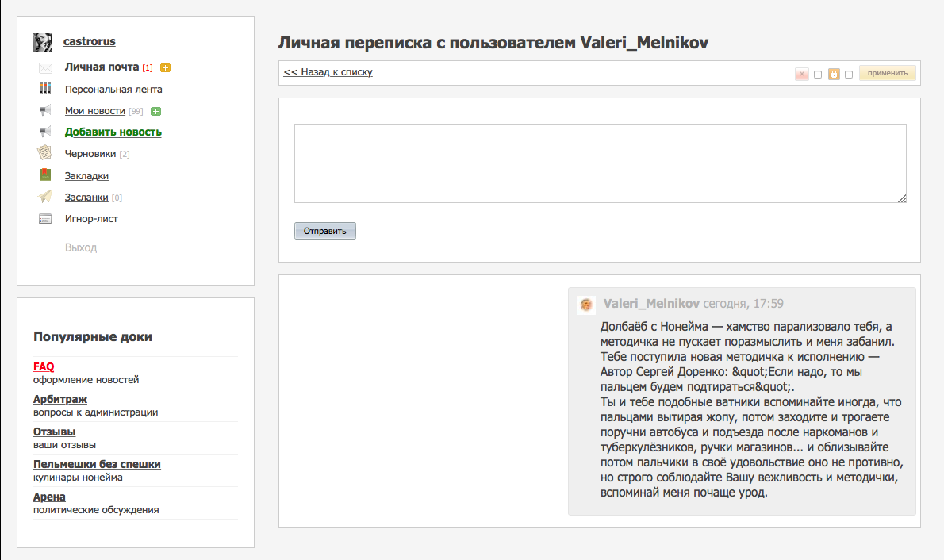Click the envelope icon beside Личная почта
This screenshot has height=560, width=944.
click(x=45, y=68)
